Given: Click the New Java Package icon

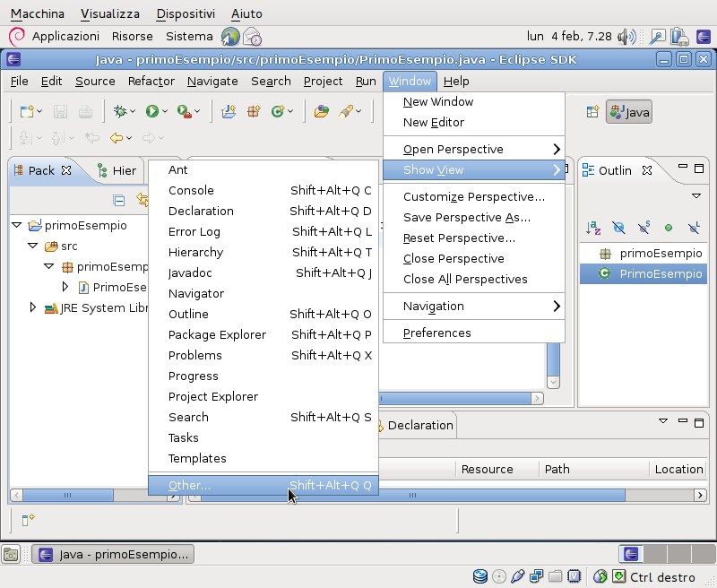Looking at the screenshot, I should coord(254,111).
